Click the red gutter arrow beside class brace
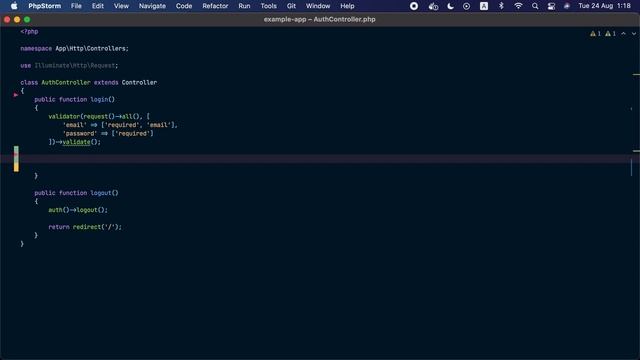 point(16,95)
